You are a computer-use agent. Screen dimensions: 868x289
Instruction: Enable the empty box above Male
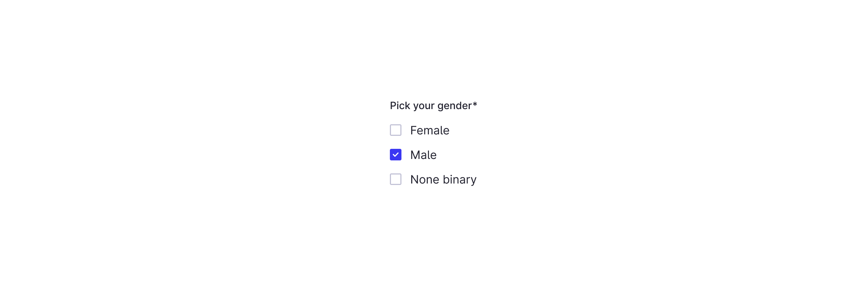(395, 130)
